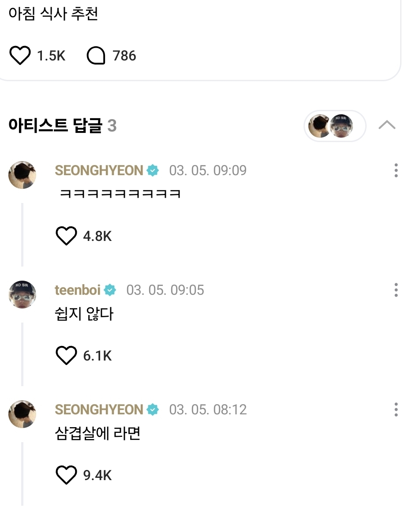Image resolution: width=420 pixels, height=511 pixels.
Task: Like the main post with the heart icon
Action: [x=20, y=56]
